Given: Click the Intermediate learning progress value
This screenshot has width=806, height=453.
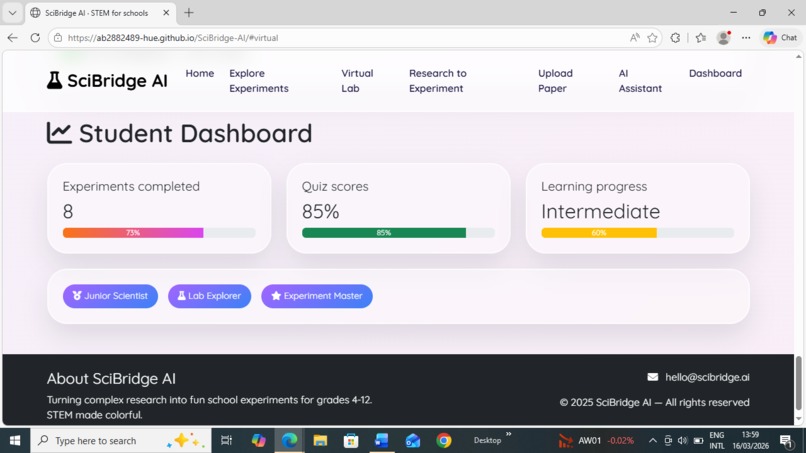Looking at the screenshot, I should (600, 211).
